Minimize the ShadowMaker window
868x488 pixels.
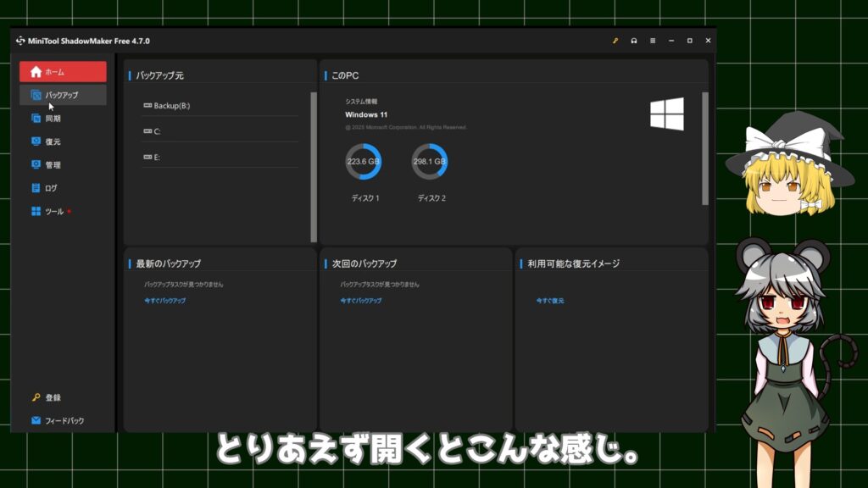671,41
